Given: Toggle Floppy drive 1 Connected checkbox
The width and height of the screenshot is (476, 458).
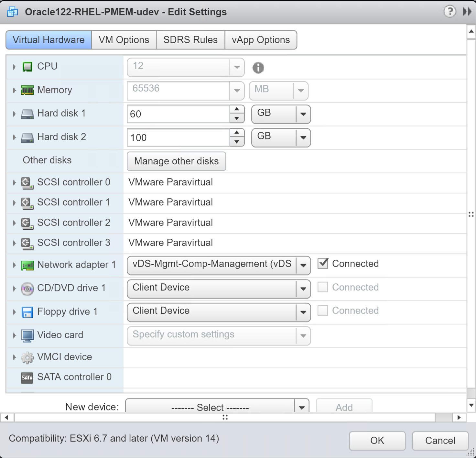Looking at the screenshot, I should [x=323, y=311].
